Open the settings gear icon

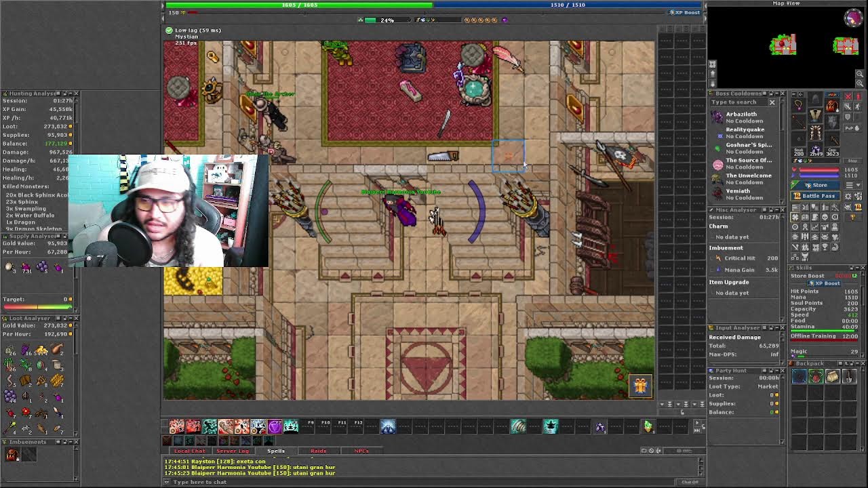(x=848, y=196)
